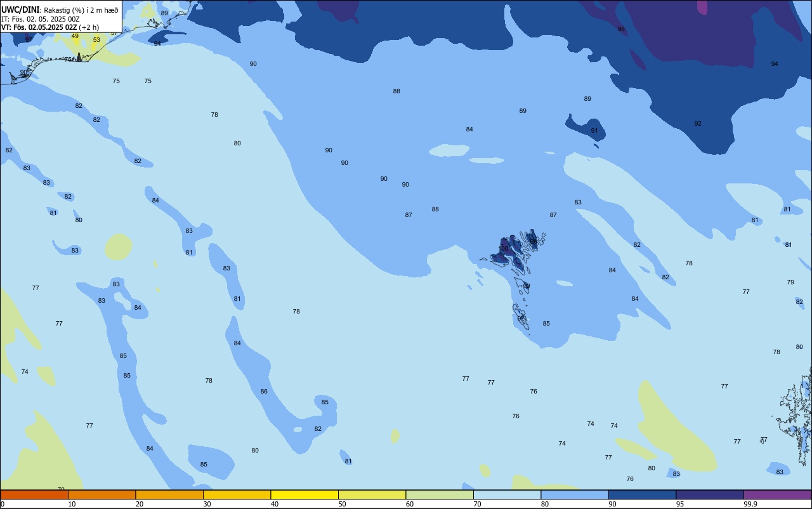The width and height of the screenshot is (812, 509).
Task: Click the dark orange 0–10 legend swatch
Action: click(34, 494)
